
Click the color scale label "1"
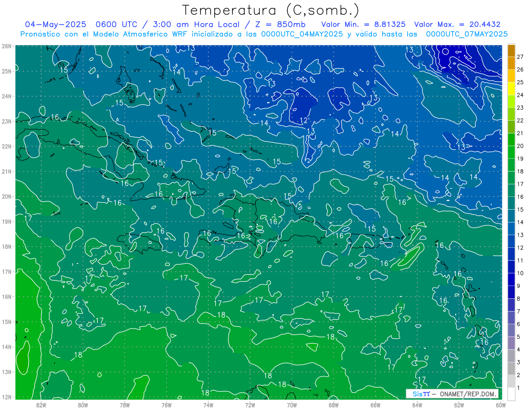pos(519,388)
